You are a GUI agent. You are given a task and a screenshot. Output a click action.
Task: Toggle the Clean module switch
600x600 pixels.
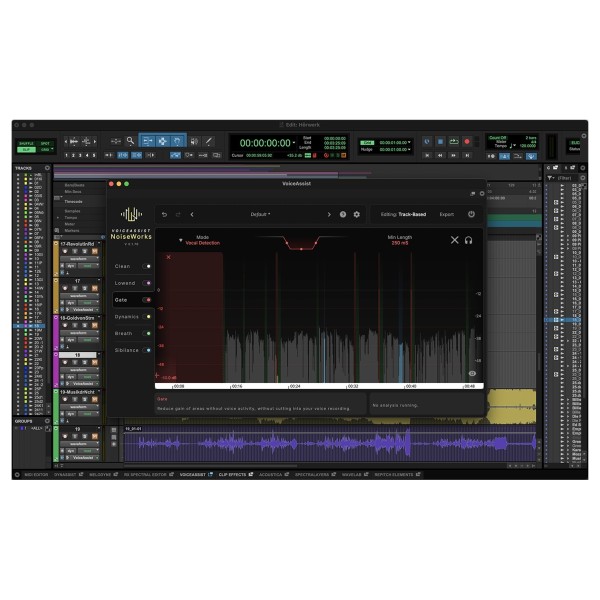pos(147,266)
